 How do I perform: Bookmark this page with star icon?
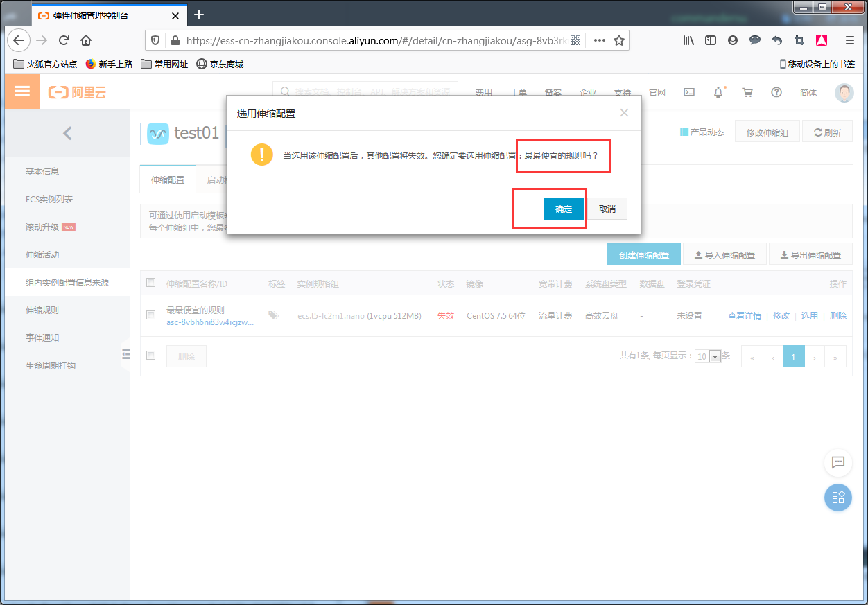(619, 40)
